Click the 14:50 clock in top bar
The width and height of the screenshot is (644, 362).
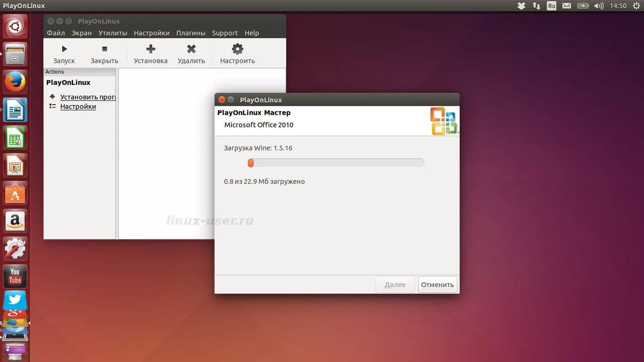pos(618,6)
